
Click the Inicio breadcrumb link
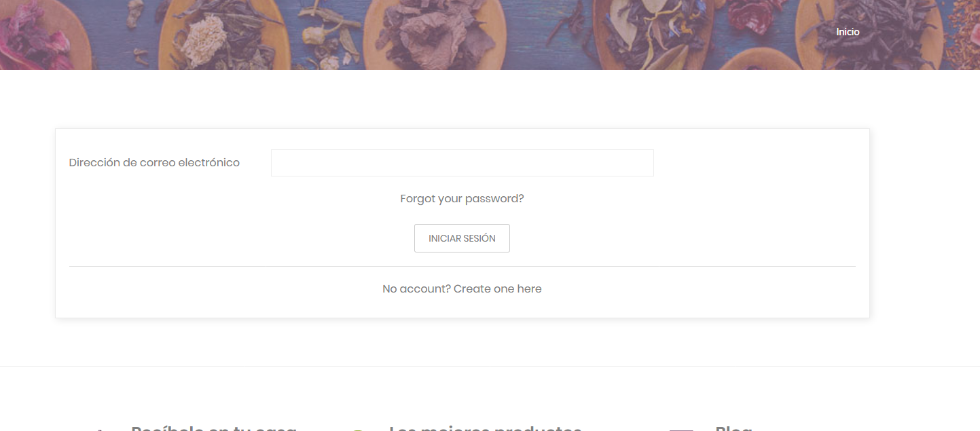(848, 32)
